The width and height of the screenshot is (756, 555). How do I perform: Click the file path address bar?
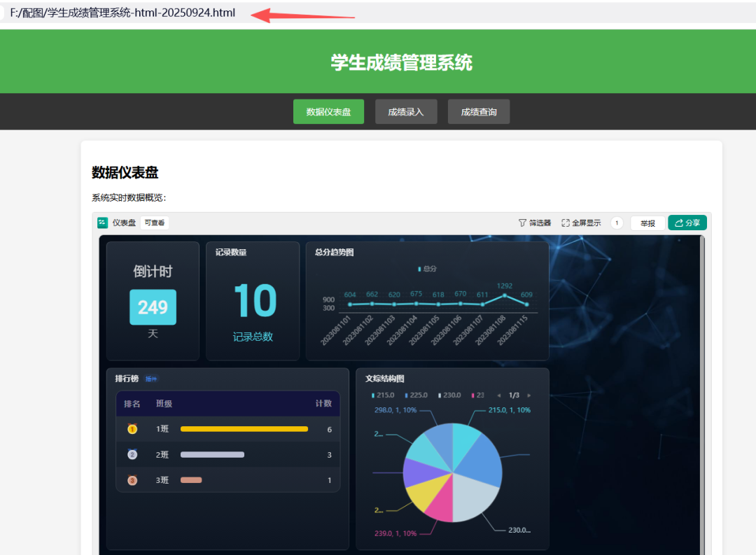pos(122,12)
